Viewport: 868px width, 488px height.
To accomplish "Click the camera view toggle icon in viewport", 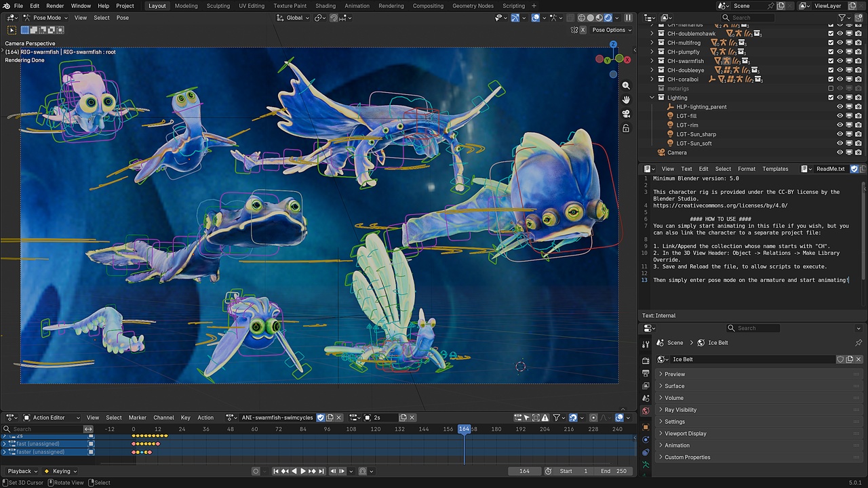I will [x=626, y=114].
